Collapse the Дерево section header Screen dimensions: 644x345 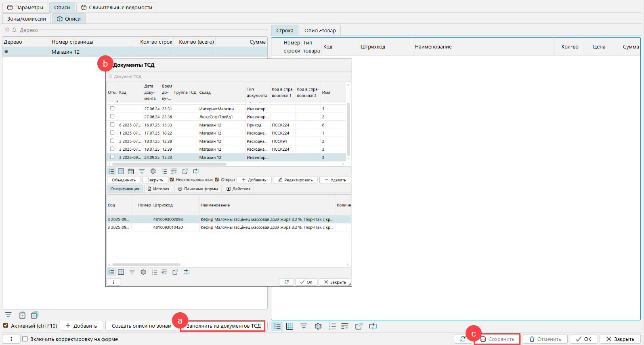[7, 30]
